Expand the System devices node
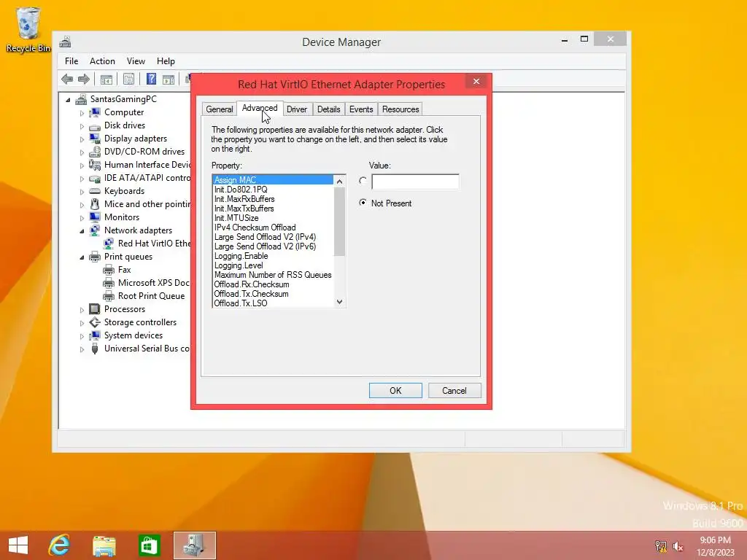The image size is (747, 560). (82, 335)
